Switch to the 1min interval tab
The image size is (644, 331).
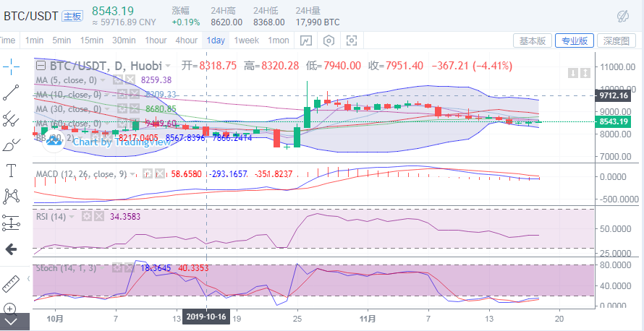click(34, 40)
